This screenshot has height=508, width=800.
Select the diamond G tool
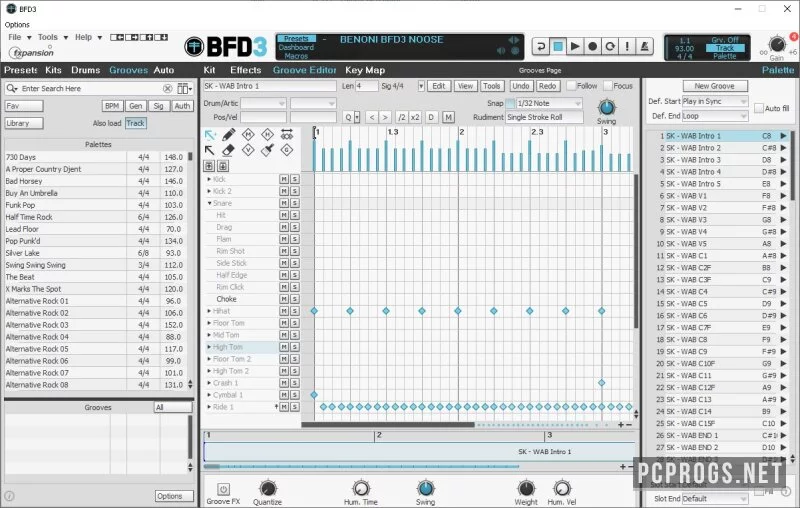(287, 150)
